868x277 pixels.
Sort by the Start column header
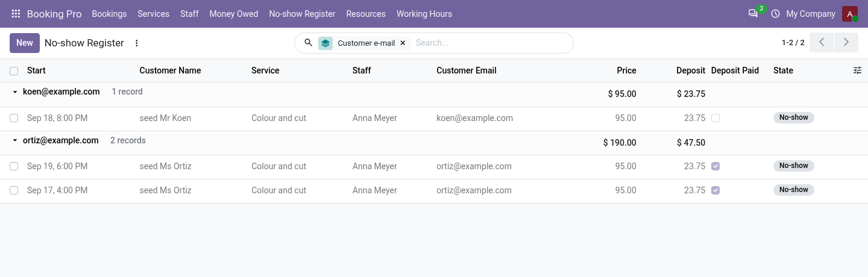tap(36, 70)
